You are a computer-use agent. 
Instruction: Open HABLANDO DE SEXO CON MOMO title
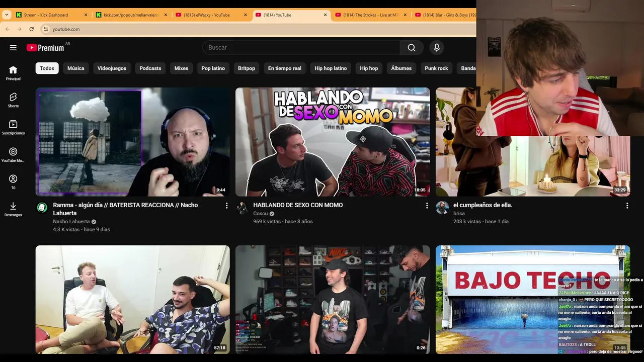click(298, 205)
